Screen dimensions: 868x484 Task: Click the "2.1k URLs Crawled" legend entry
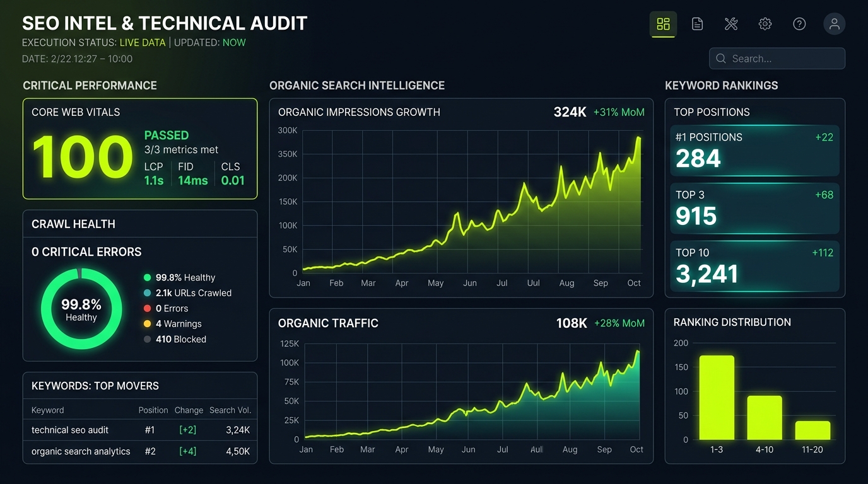coord(187,293)
